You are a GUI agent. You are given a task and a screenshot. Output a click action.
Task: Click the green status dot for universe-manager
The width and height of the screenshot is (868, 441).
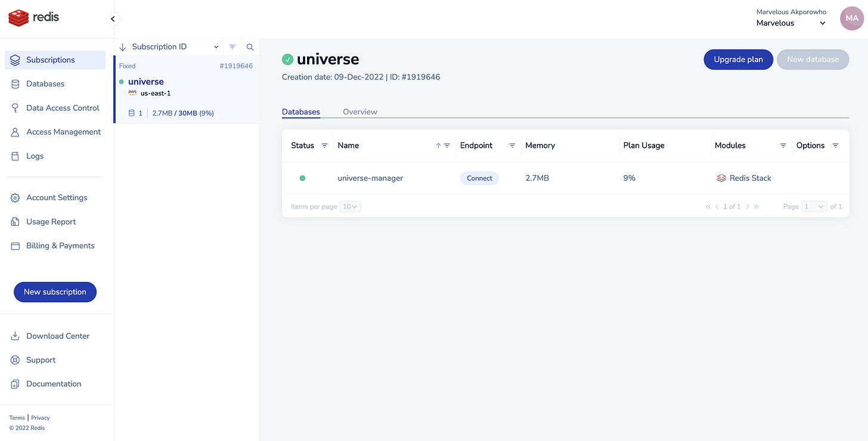click(302, 178)
